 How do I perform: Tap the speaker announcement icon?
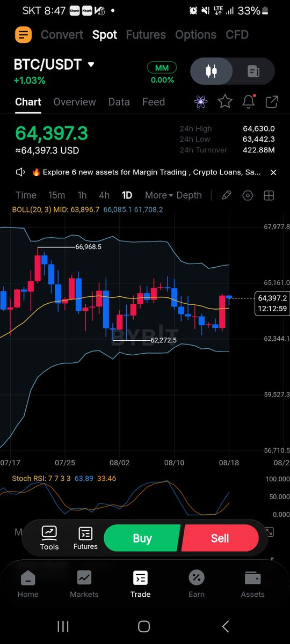point(21,172)
